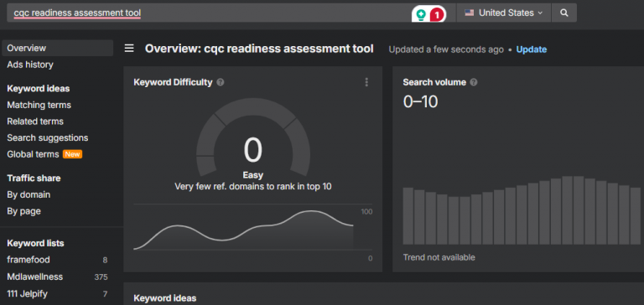Open Keyword Difficulty help question mark
Image resolution: width=644 pixels, height=305 pixels.
pos(221,82)
